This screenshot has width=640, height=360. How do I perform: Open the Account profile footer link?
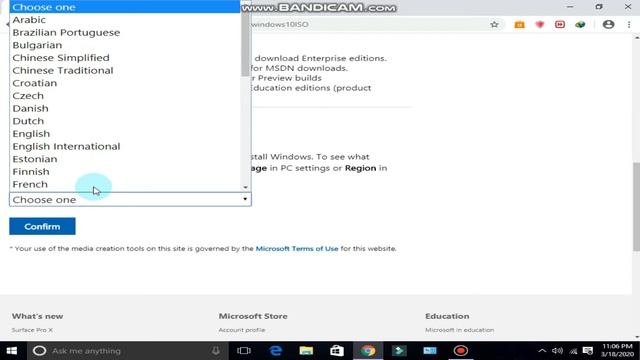[242, 330]
